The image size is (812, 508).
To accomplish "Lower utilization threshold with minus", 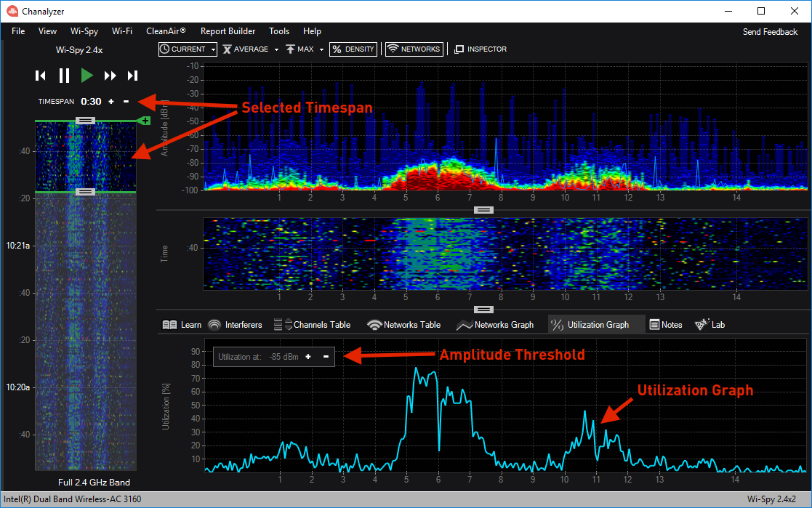I will [326, 357].
